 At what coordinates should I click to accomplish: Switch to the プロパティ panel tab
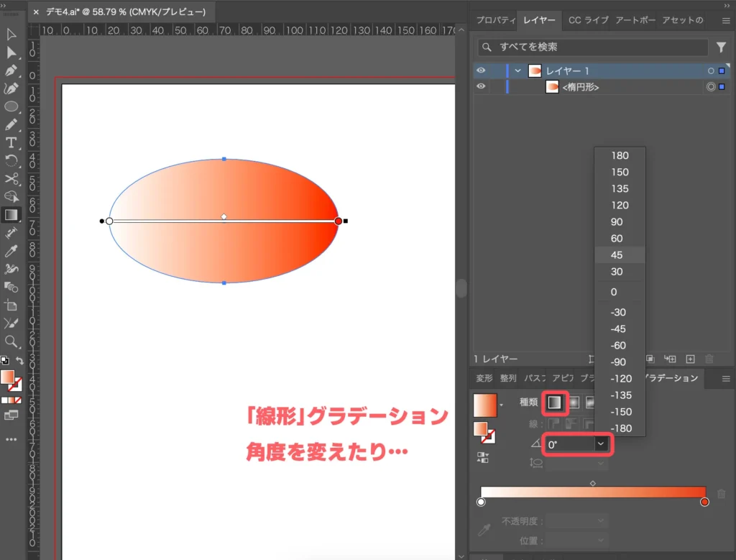pyautogui.click(x=494, y=20)
